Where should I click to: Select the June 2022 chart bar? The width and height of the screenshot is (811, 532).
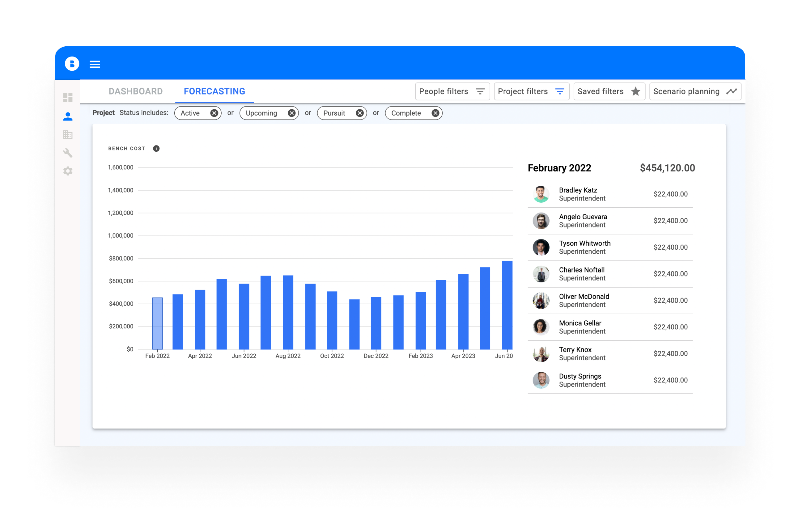click(244, 316)
